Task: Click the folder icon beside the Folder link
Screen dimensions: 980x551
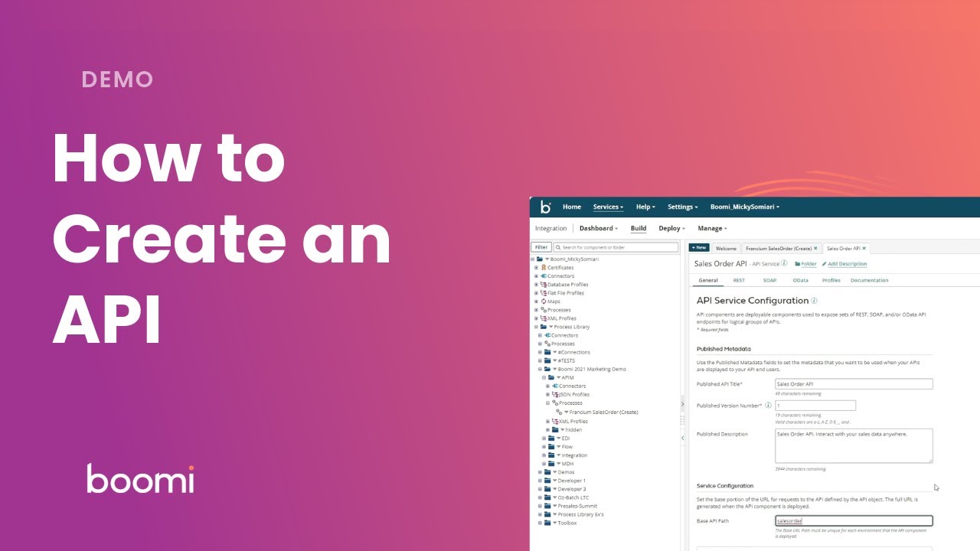Action: (x=797, y=264)
